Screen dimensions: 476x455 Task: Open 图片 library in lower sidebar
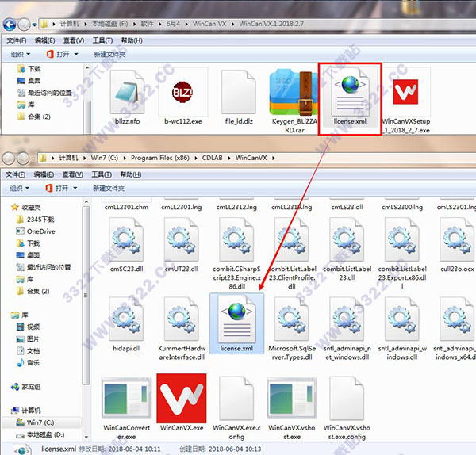pos(28,338)
